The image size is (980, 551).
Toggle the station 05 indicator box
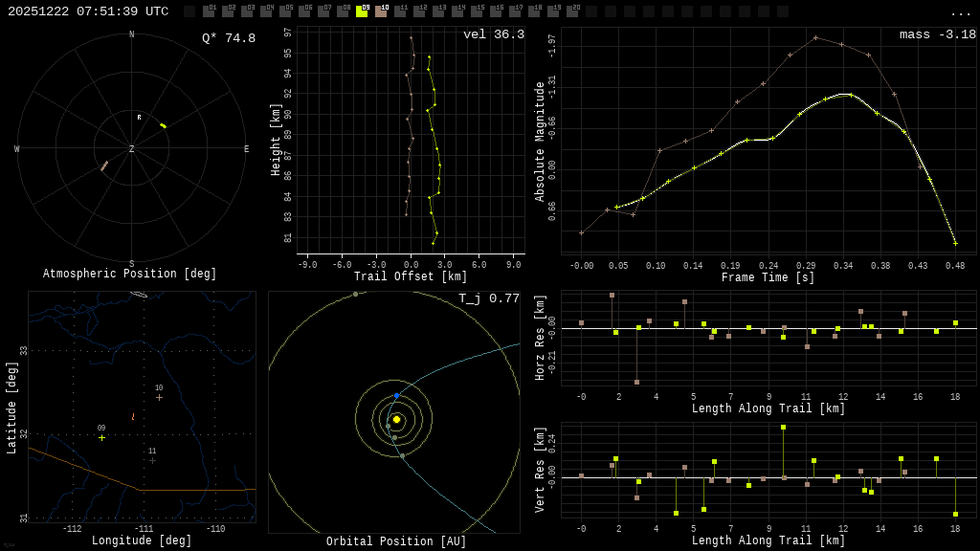[x=285, y=11]
